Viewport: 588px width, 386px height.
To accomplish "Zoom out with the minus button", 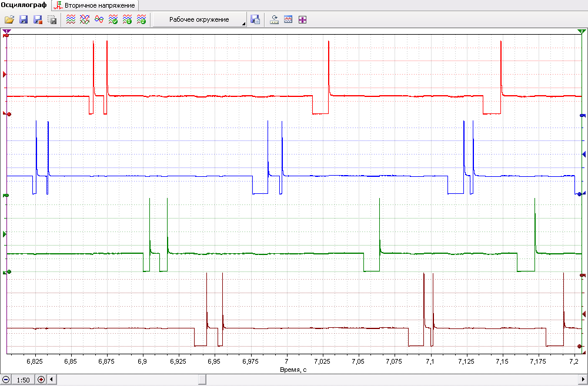I will [x=6, y=380].
